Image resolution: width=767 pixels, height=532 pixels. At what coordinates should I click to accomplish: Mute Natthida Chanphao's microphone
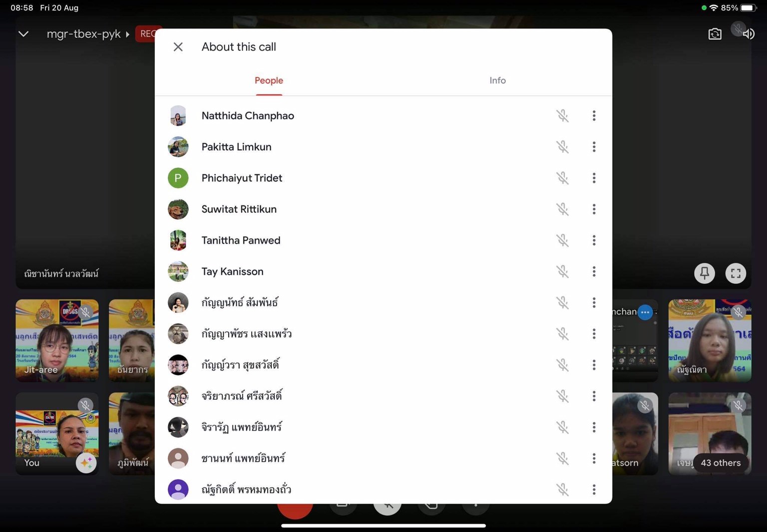tap(563, 116)
